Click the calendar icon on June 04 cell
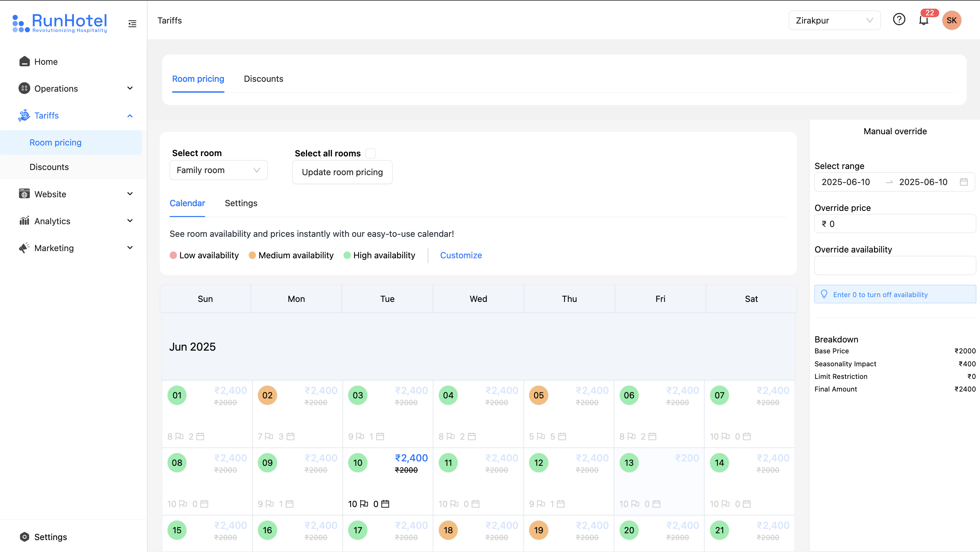 click(471, 436)
